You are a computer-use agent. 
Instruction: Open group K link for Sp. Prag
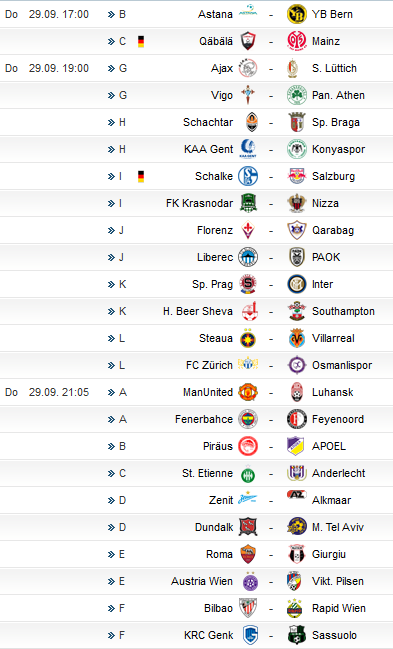[x=117, y=284]
